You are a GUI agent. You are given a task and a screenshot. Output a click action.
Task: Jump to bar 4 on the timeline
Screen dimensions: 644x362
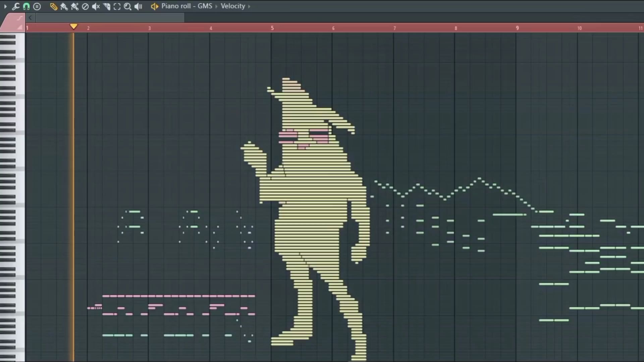coord(211,28)
